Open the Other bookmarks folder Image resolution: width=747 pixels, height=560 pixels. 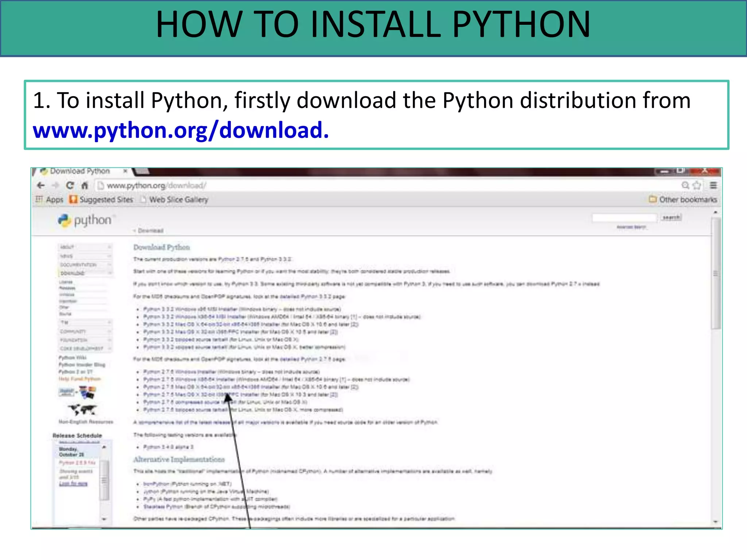point(683,199)
